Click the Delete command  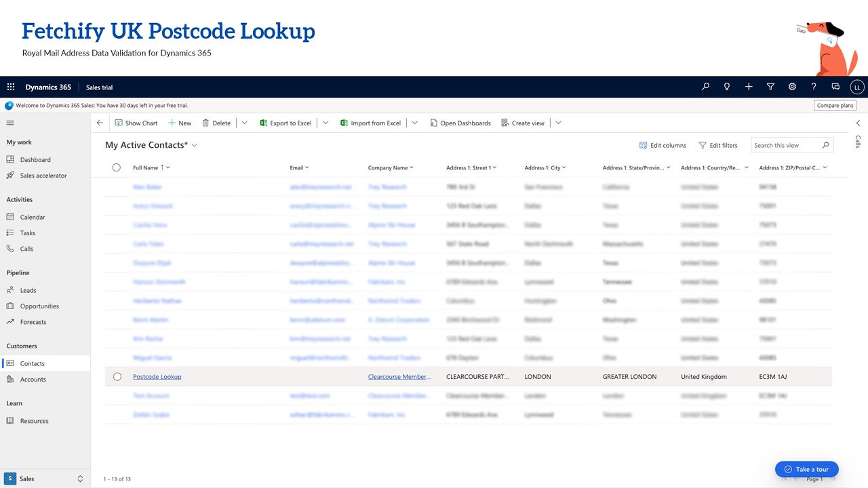(216, 123)
